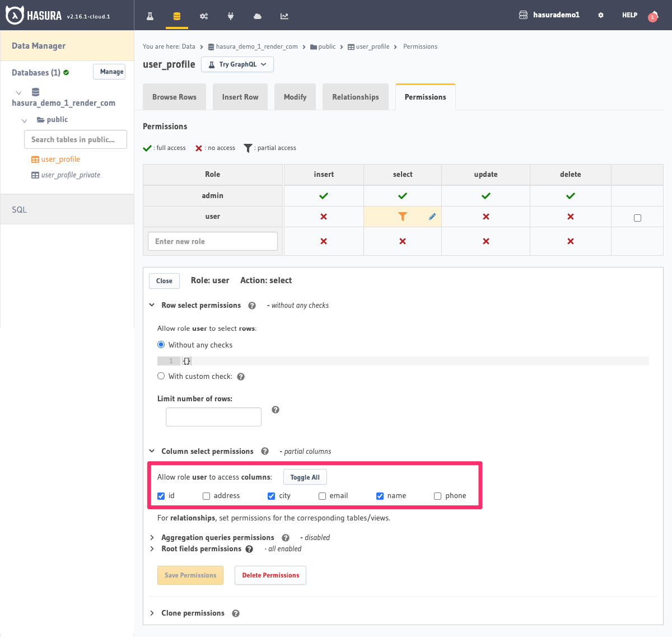Open the Browse Rows tab

(174, 96)
